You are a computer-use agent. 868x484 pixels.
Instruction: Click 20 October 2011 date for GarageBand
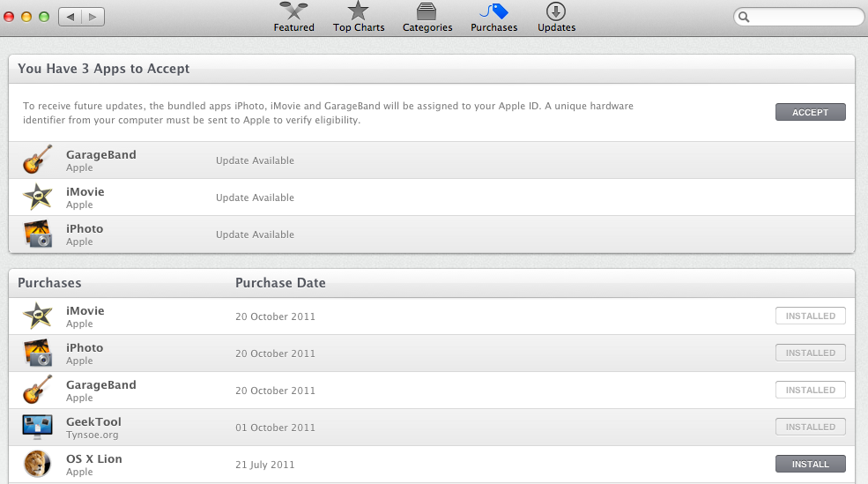tap(275, 391)
